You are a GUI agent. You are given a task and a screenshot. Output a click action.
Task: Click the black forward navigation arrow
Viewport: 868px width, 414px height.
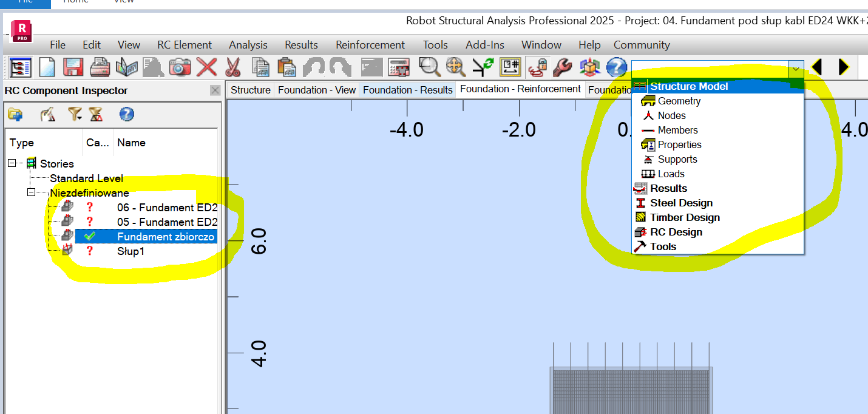[x=843, y=67]
